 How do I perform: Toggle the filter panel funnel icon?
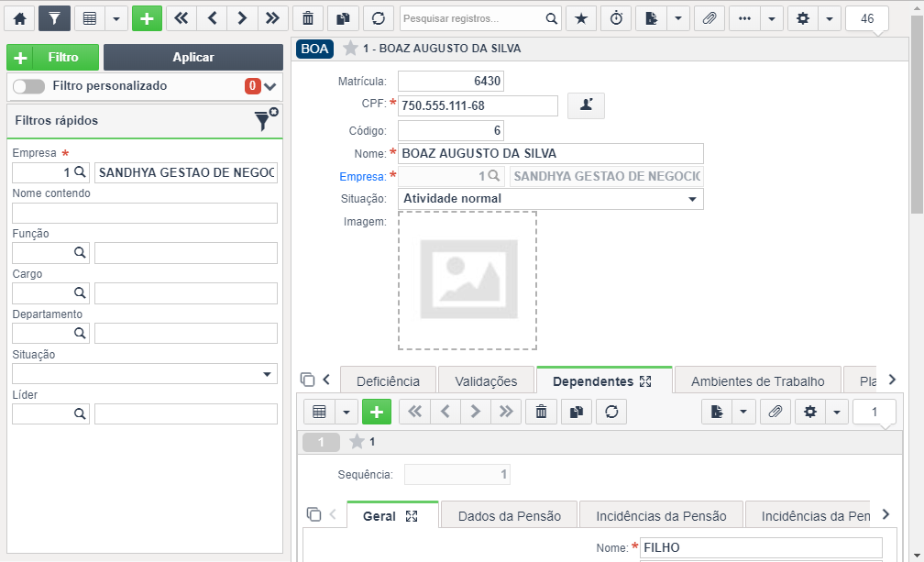click(54, 18)
